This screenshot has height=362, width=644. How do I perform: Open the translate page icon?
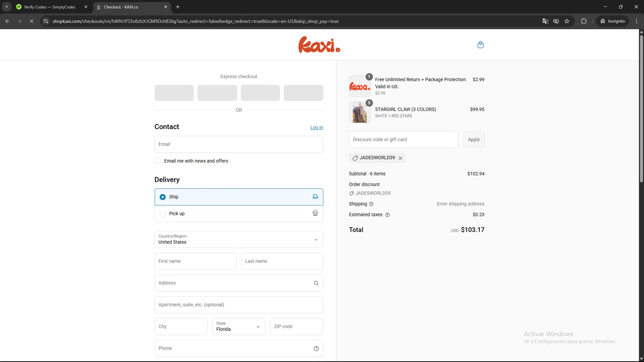pyautogui.click(x=545, y=21)
